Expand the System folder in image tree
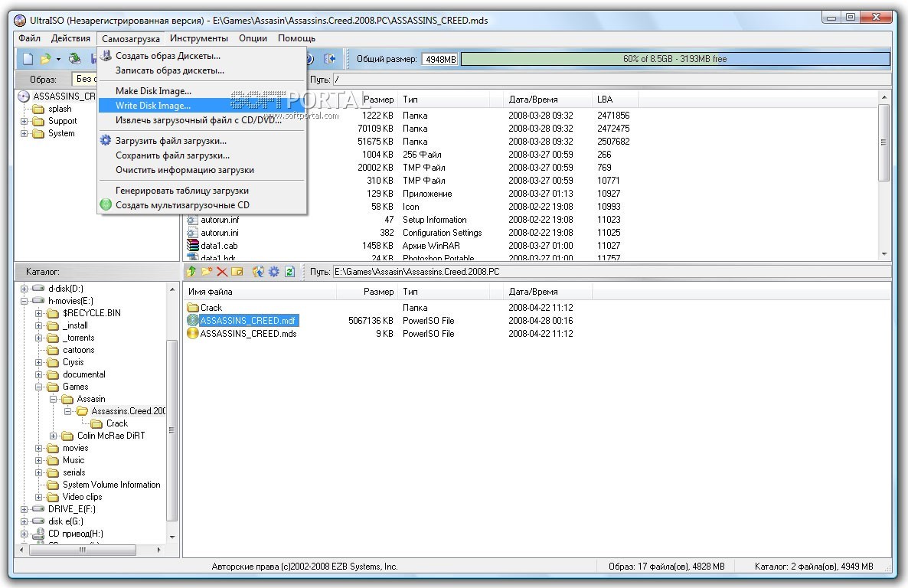 [x=24, y=133]
